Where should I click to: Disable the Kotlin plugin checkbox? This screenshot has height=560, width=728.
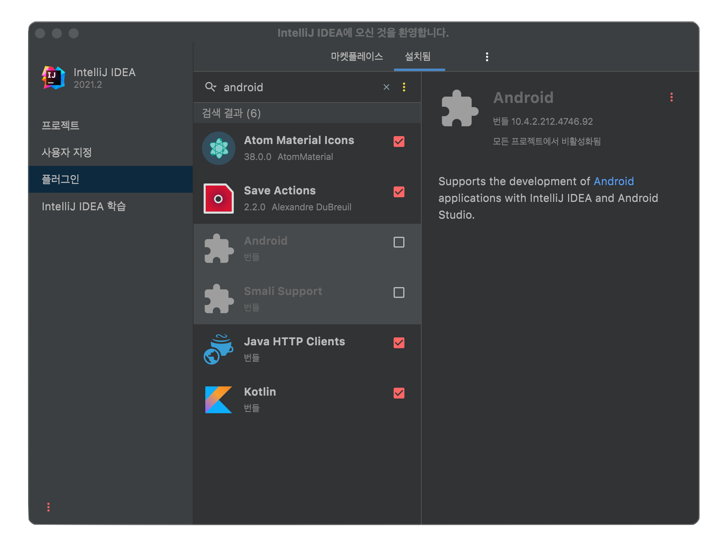[399, 393]
